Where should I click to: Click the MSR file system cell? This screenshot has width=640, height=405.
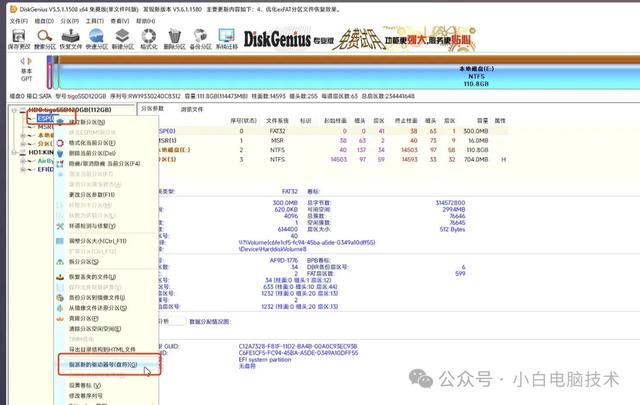(277, 140)
